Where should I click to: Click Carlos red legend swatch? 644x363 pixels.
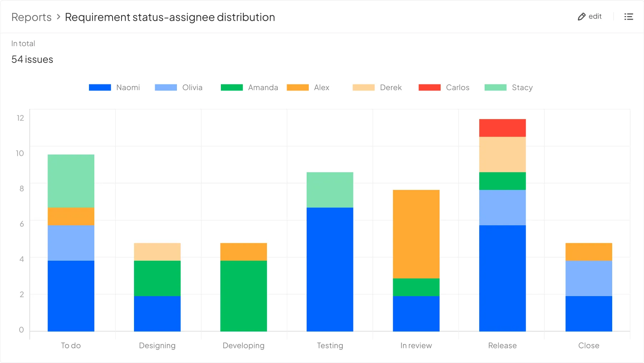429,88
